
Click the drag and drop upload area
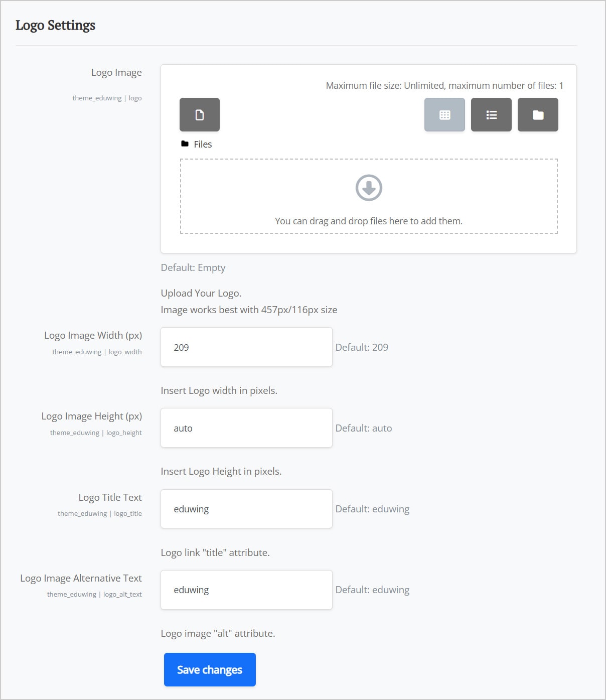tap(369, 196)
